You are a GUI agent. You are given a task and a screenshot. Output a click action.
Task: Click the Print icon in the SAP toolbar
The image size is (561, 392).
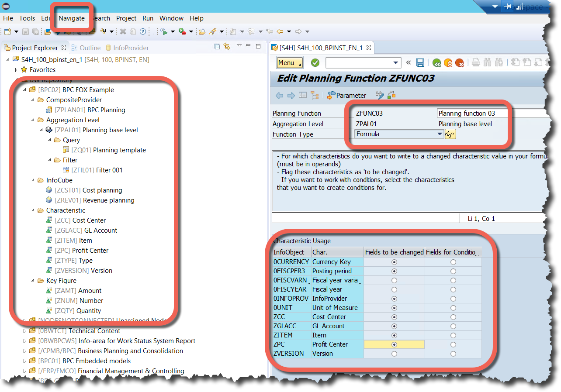pyautogui.click(x=475, y=62)
